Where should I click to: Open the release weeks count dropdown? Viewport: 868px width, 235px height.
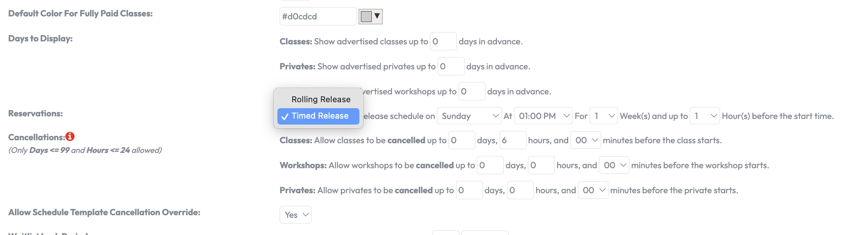click(x=604, y=116)
